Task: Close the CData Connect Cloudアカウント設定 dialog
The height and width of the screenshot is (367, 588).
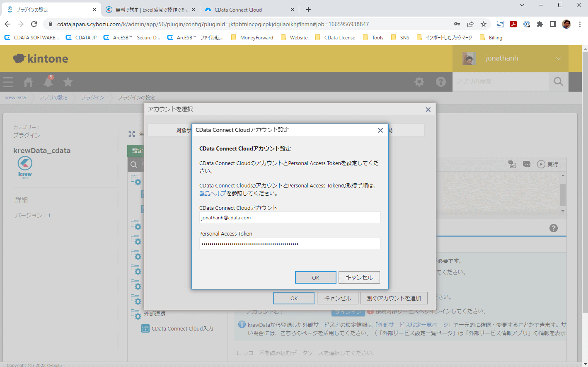Action: pyautogui.click(x=380, y=130)
